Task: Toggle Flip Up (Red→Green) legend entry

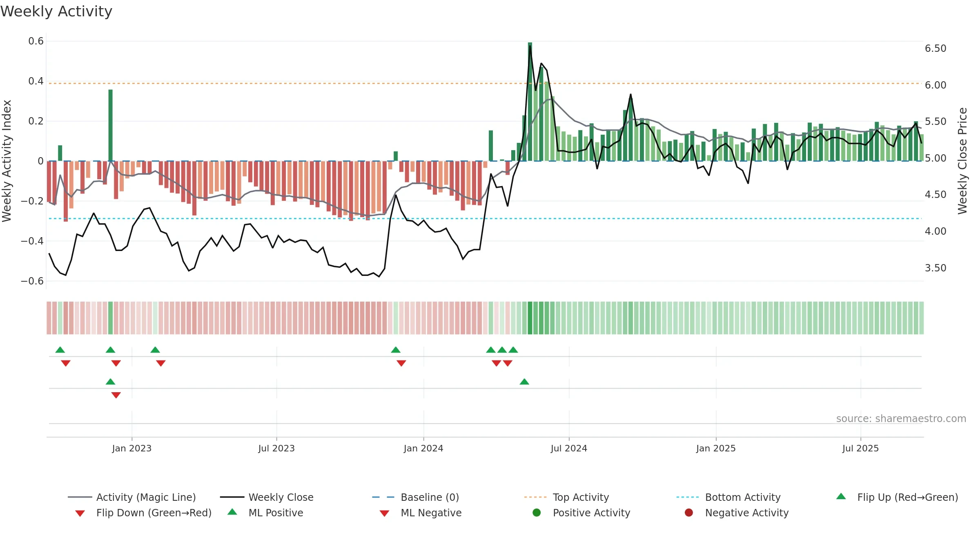Action: (897, 497)
